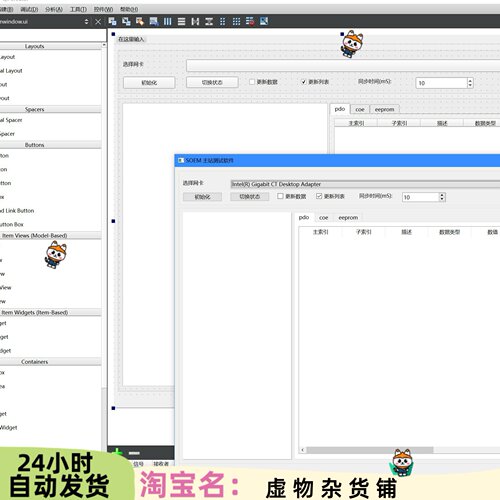Click horizontal scrollbar in SOEM pdo table
The image size is (500, 500).
(369, 450)
